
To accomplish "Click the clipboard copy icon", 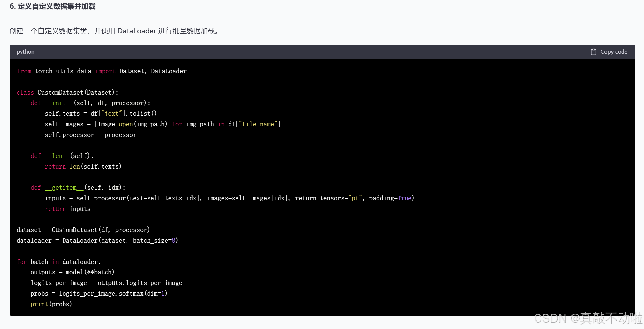I will tap(593, 52).
